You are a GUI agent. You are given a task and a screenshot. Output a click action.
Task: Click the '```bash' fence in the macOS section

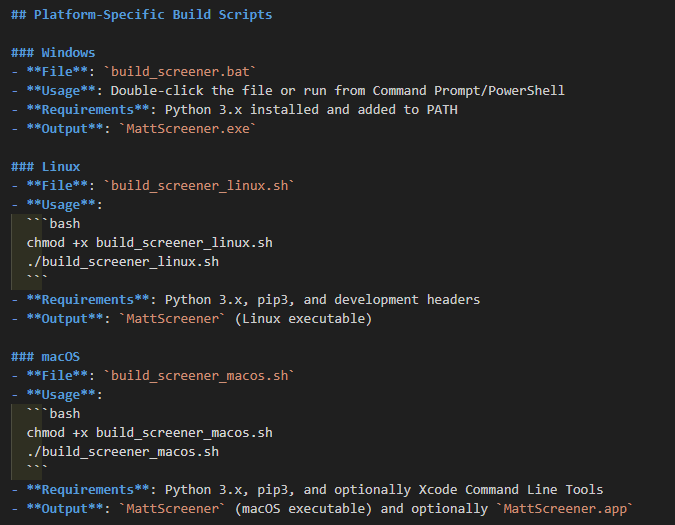[x=53, y=414]
